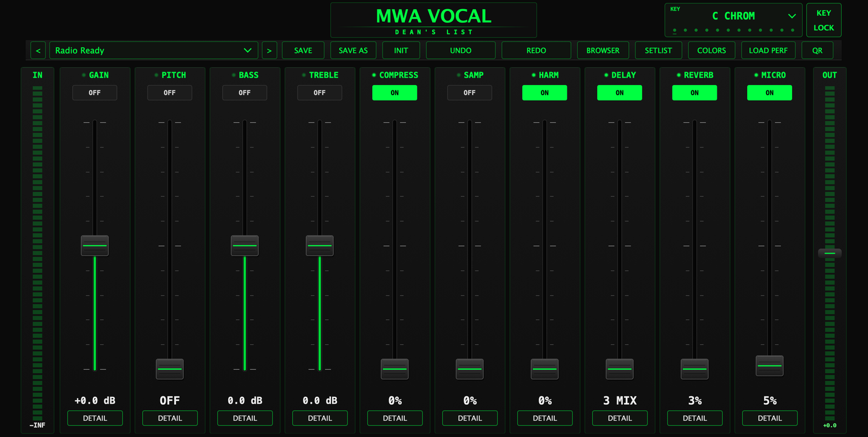Turn off the MICRO module
Viewport: 868px width, 437px height.
click(x=770, y=93)
